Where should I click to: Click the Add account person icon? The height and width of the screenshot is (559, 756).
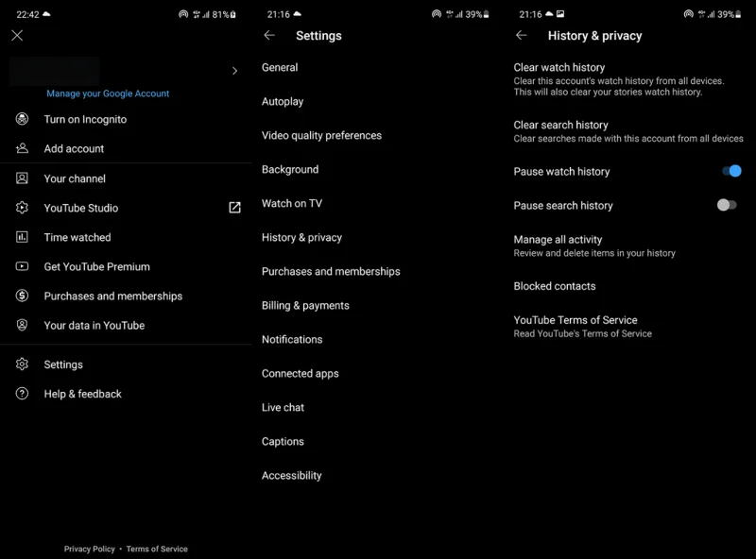click(22, 148)
